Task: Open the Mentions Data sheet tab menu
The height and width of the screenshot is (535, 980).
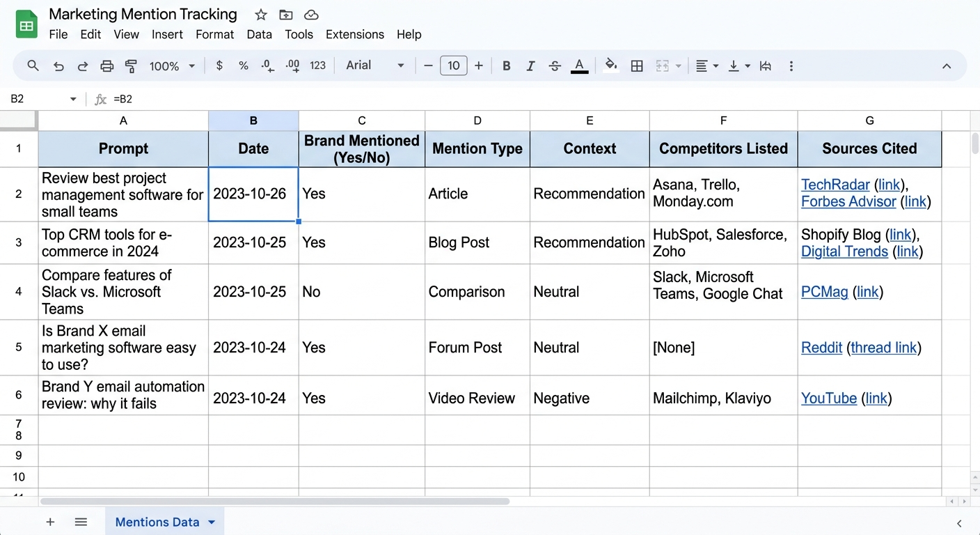Action: point(211,521)
